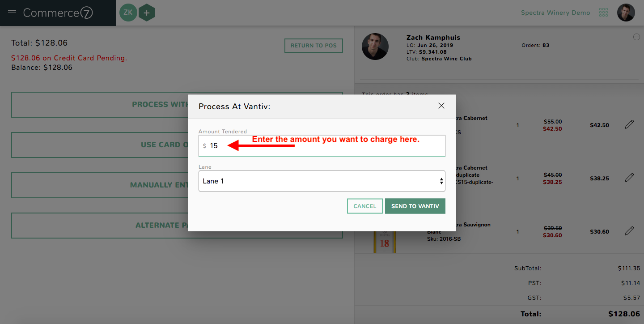Click the Cancel button

coord(365,206)
